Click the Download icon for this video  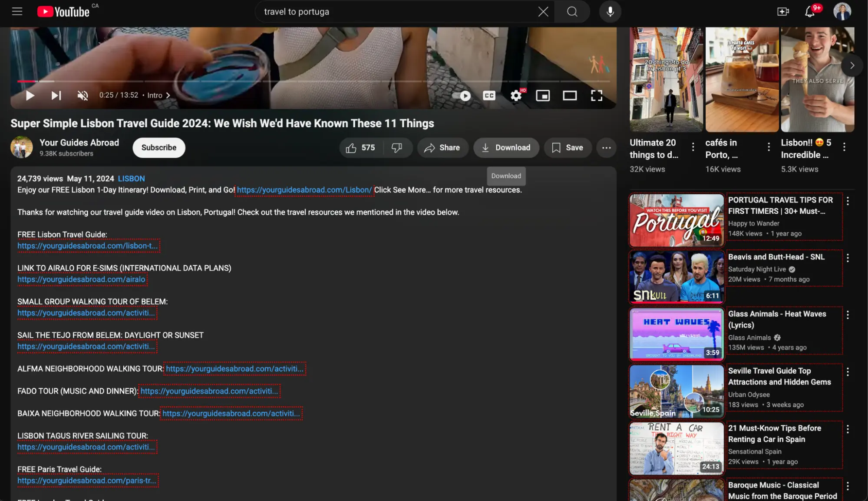tap(505, 147)
